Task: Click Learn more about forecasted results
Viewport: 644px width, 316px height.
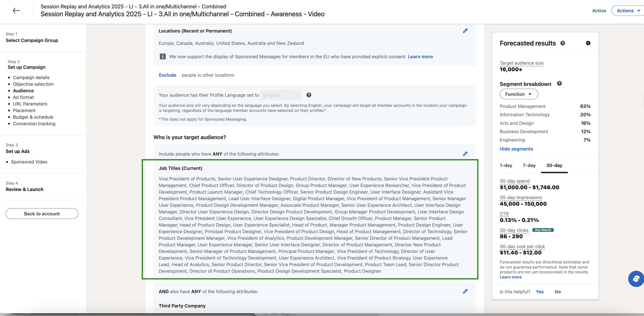Action: pyautogui.click(x=510, y=277)
